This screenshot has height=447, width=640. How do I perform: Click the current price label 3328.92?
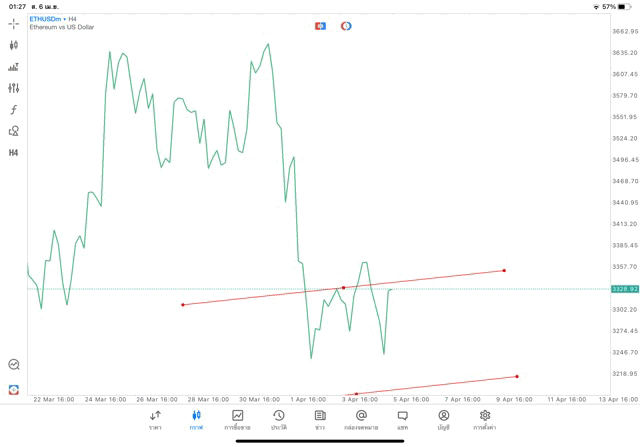pos(625,289)
